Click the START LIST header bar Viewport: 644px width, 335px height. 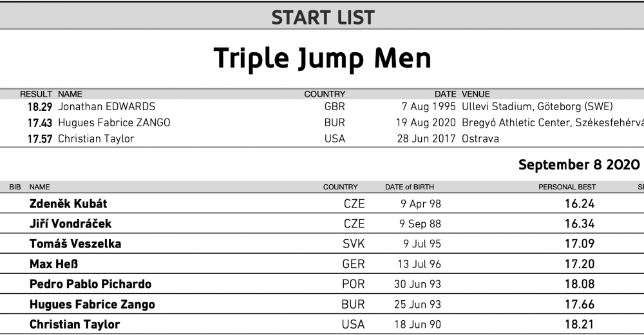click(322, 17)
